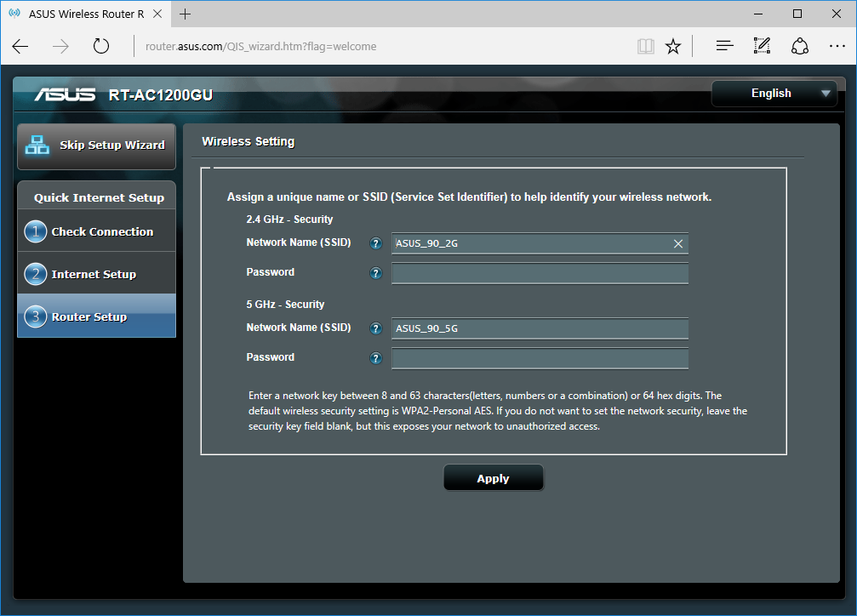This screenshot has height=616, width=857.
Task: Reload the page with refresh icon
Action: (x=101, y=47)
